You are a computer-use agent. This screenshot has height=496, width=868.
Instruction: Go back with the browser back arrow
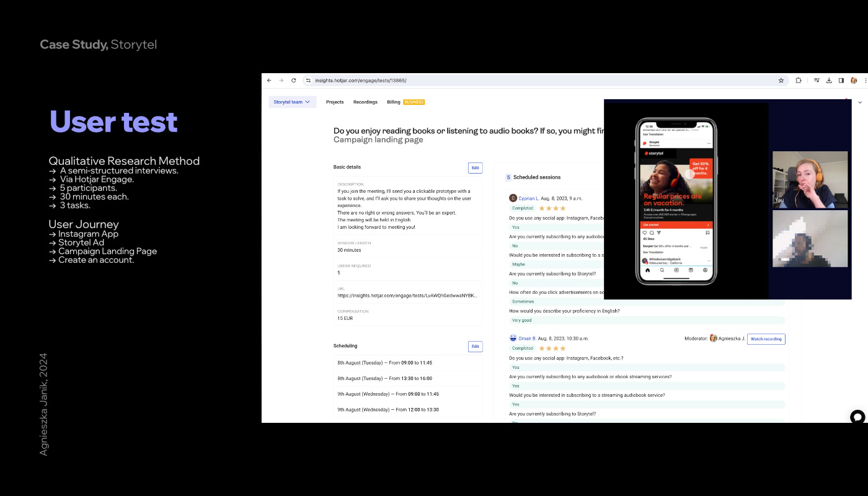point(269,81)
